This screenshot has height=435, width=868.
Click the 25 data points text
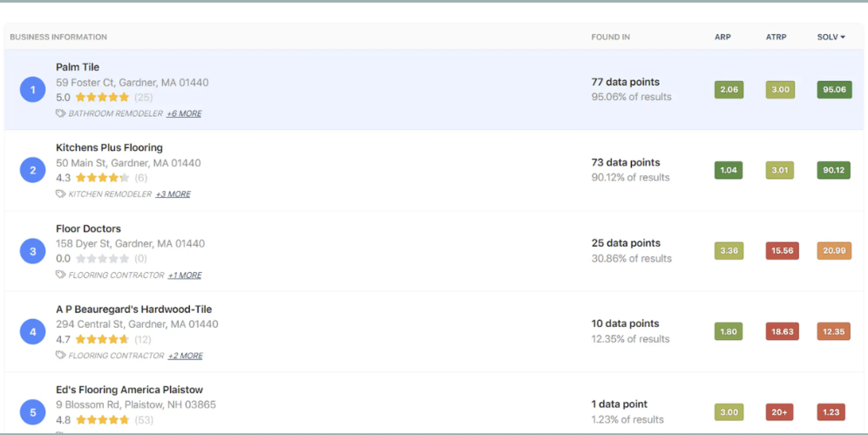tap(626, 243)
